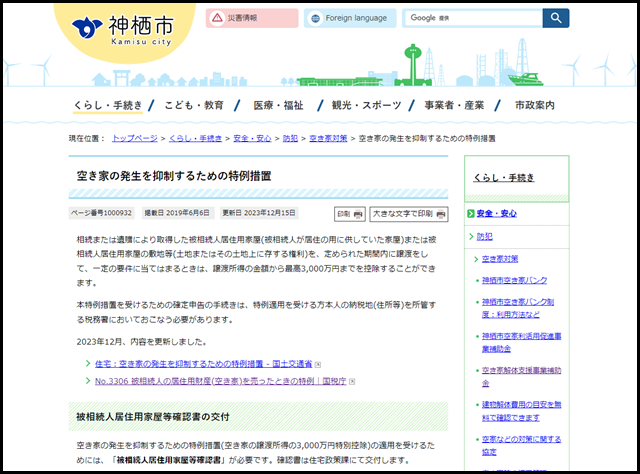The image size is (640, 474).
Task: Click green chevron before No.3306 link
Action: click(x=88, y=381)
